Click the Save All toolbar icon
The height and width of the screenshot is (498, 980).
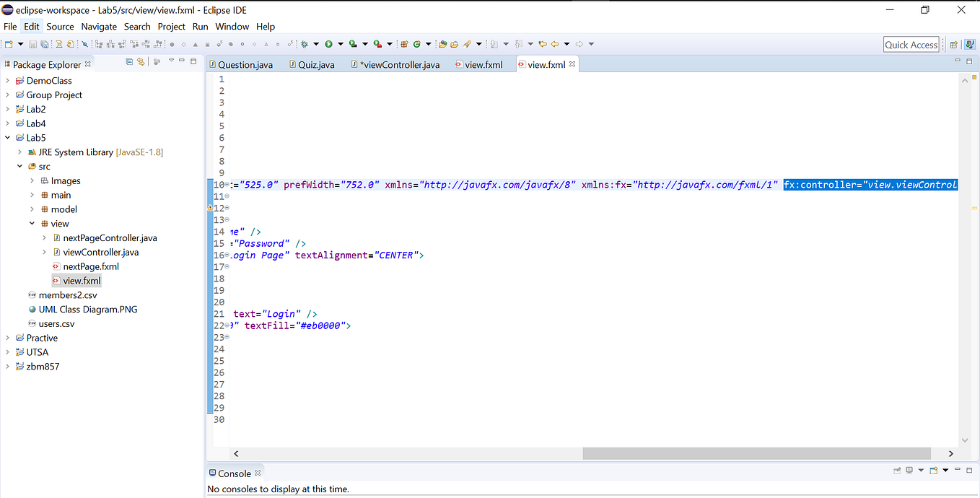[x=44, y=43]
